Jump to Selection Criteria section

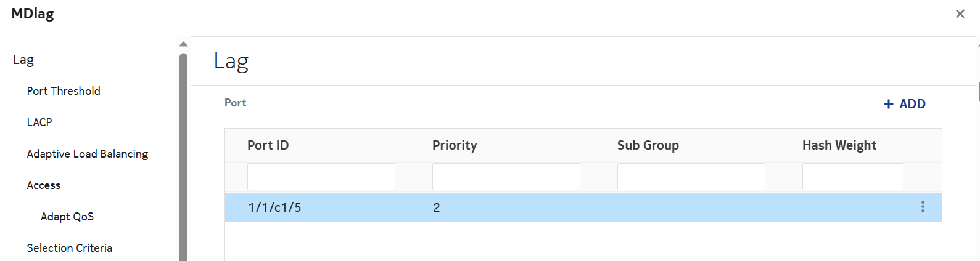70,248
